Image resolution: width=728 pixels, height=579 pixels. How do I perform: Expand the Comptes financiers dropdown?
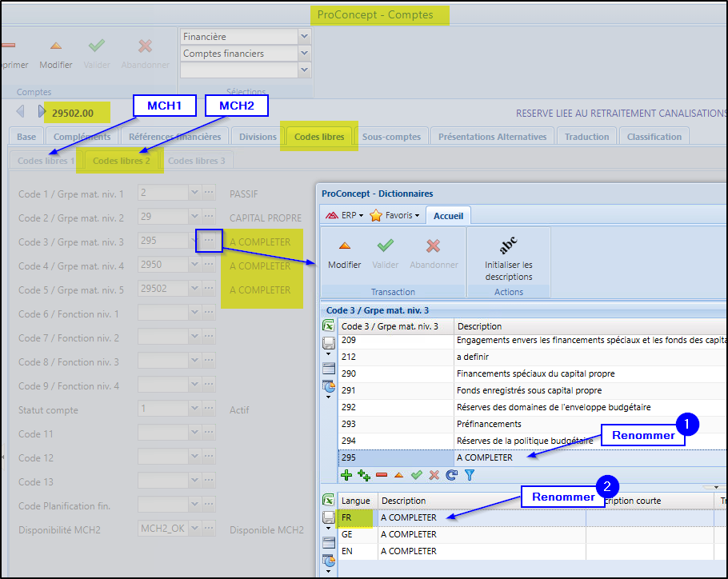303,54
